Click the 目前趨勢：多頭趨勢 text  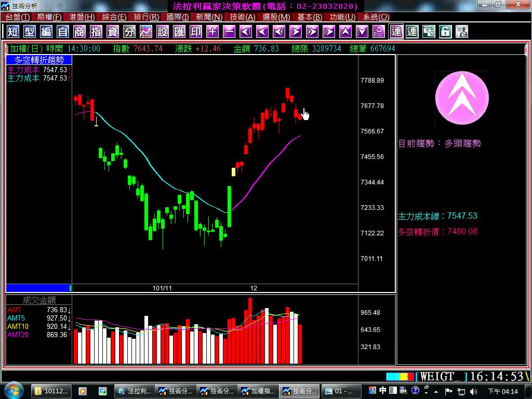click(x=440, y=143)
